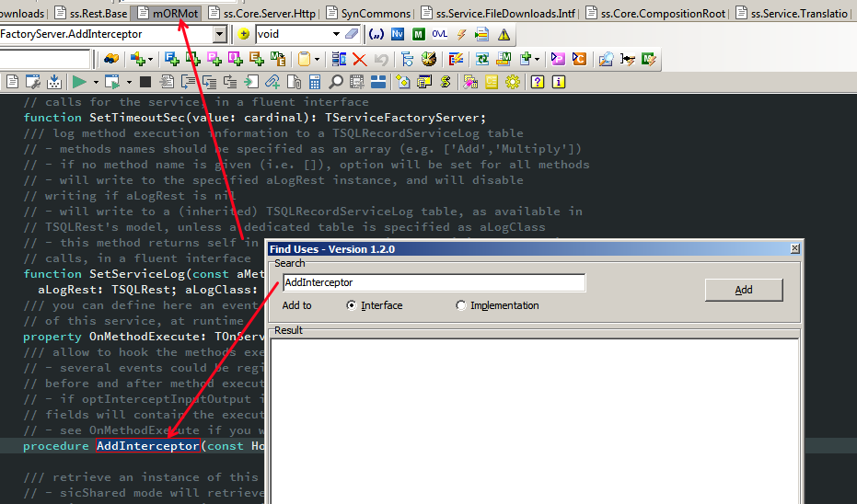Open the FactoryServer.AddInterceptor combo dropdown
The image size is (857, 504).
coord(220,34)
